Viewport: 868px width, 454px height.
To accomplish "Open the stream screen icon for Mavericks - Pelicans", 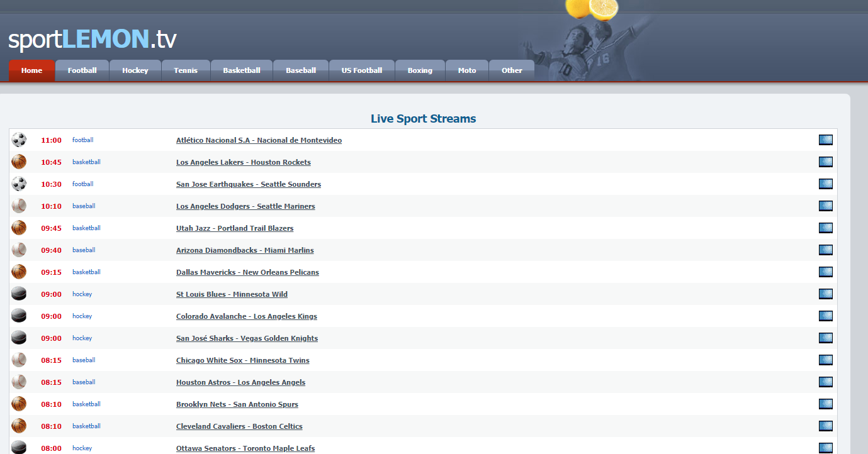I will coord(826,272).
